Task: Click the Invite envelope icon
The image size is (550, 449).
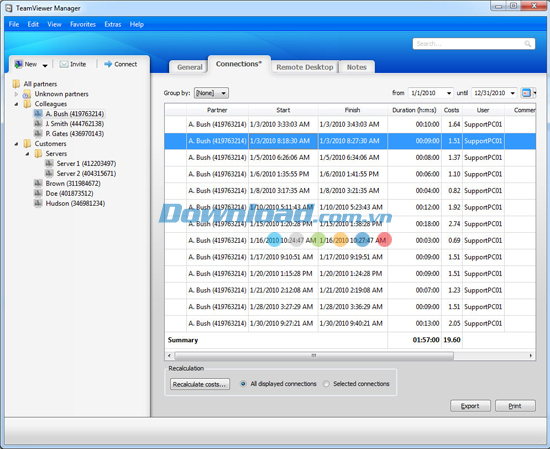Action: point(63,64)
